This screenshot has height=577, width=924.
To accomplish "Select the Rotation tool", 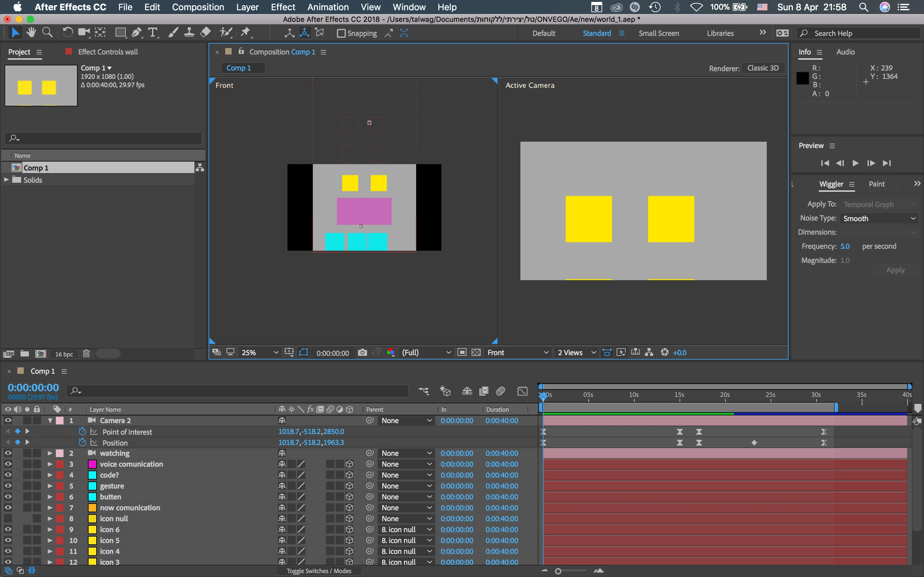I will 68,33.
